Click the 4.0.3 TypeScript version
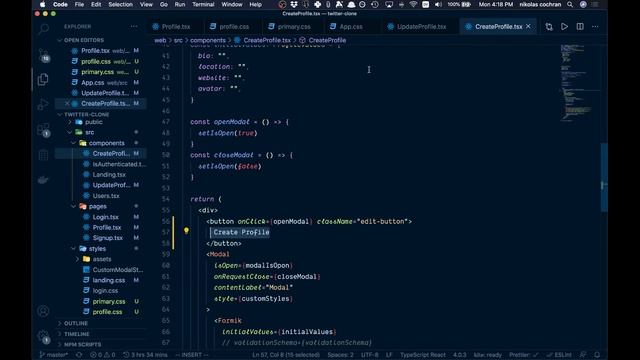Viewport: 640px width, 360px height. coord(460,355)
